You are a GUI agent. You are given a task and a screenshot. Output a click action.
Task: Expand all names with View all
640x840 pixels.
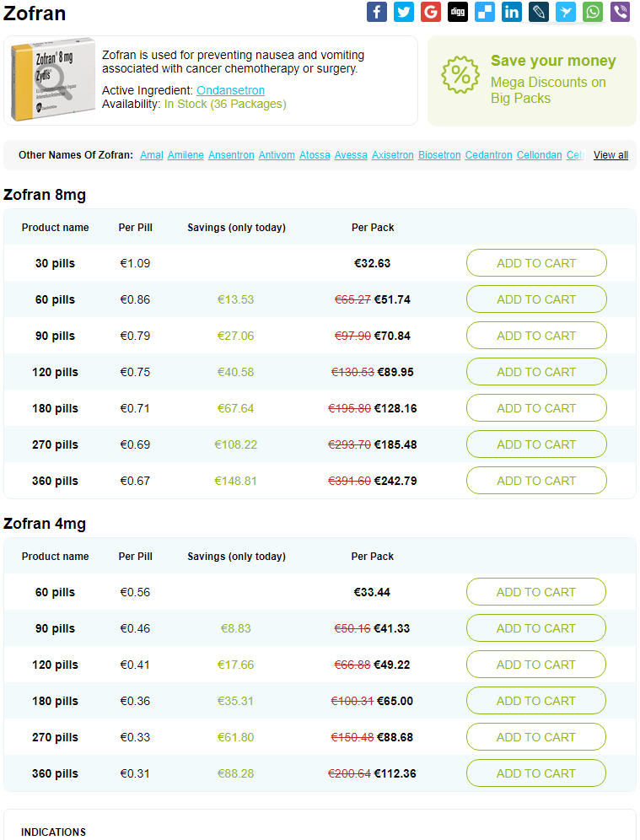[610, 155]
